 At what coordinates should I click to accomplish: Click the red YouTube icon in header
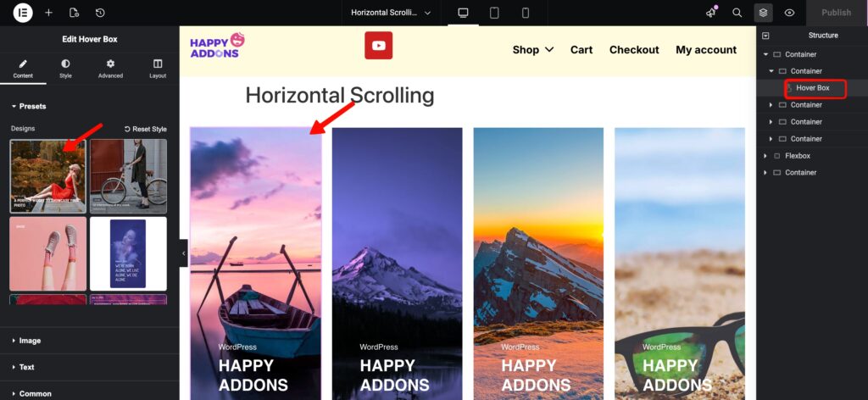pos(378,46)
